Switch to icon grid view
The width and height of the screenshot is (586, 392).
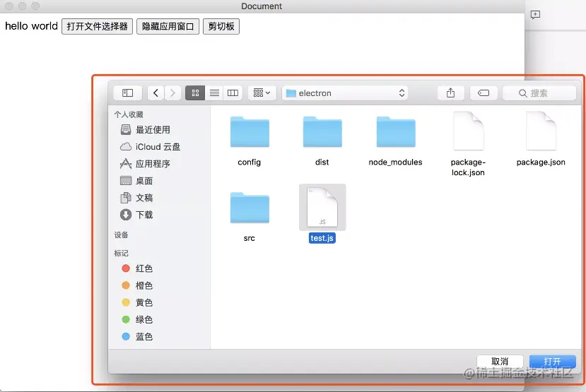[195, 93]
